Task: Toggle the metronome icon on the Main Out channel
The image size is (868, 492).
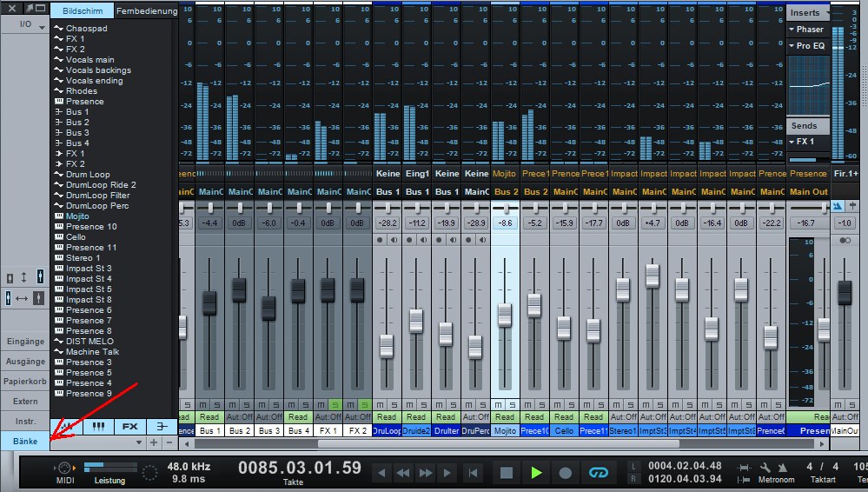Action: pyautogui.click(x=837, y=206)
